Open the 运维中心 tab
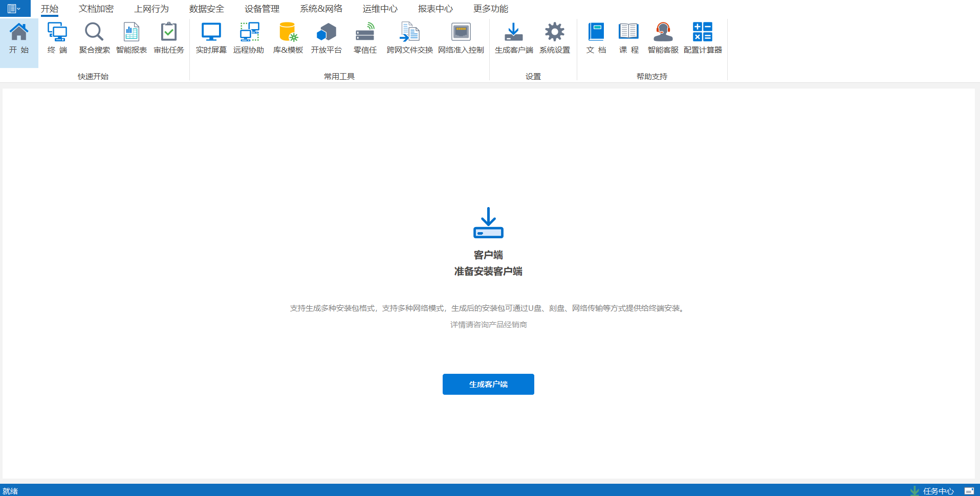Viewport: 980px width, 496px height. pos(380,9)
